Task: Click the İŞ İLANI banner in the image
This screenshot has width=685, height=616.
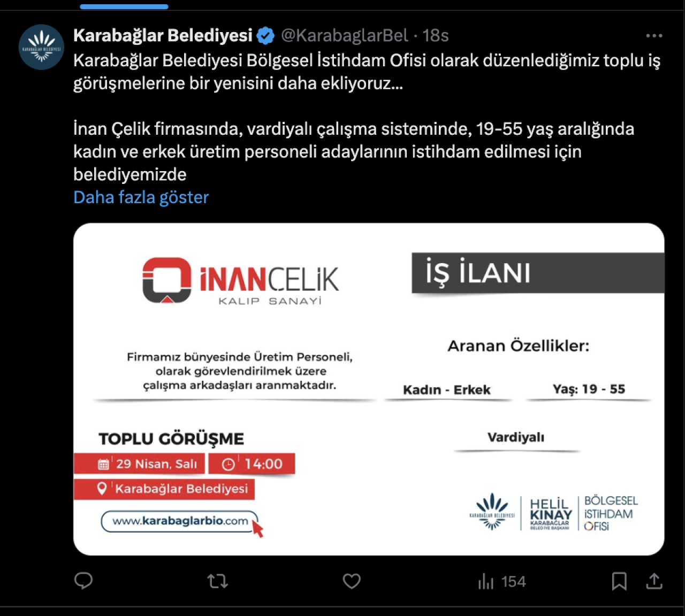Action: click(537, 273)
